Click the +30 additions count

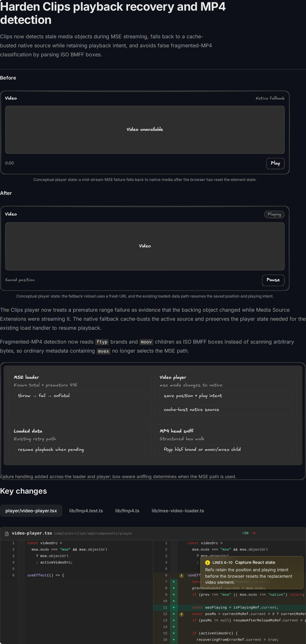(x=245, y=533)
